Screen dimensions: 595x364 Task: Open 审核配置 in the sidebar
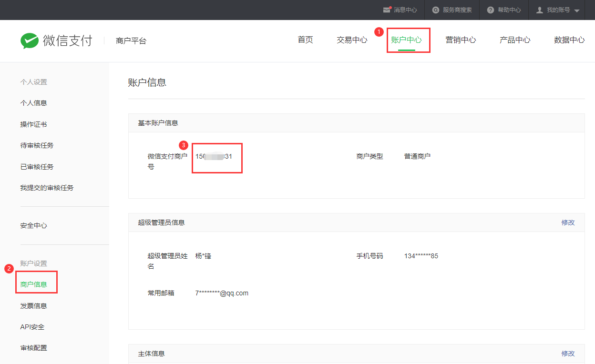(x=33, y=348)
